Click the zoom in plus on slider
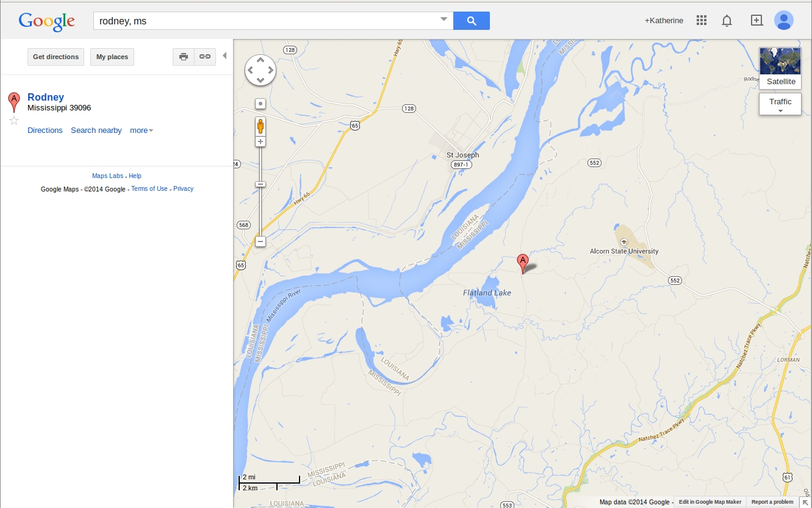This screenshot has width=812, height=508. tap(260, 141)
